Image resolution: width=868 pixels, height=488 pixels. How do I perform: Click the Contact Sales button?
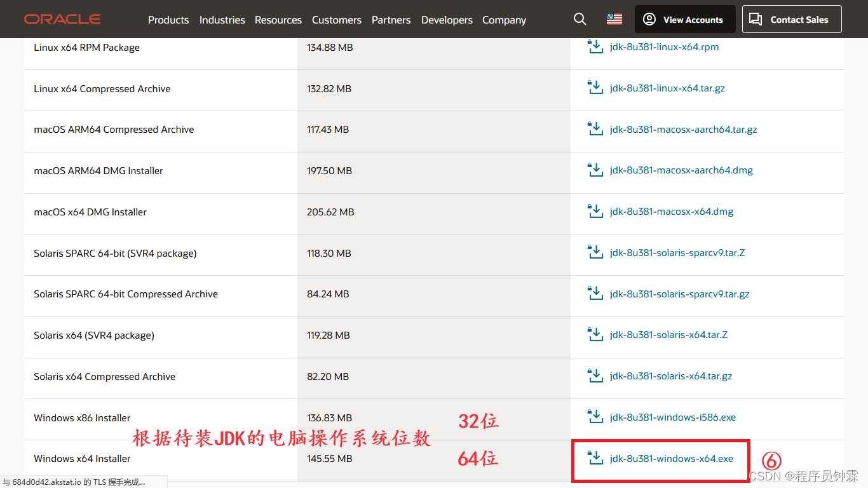[x=792, y=19]
